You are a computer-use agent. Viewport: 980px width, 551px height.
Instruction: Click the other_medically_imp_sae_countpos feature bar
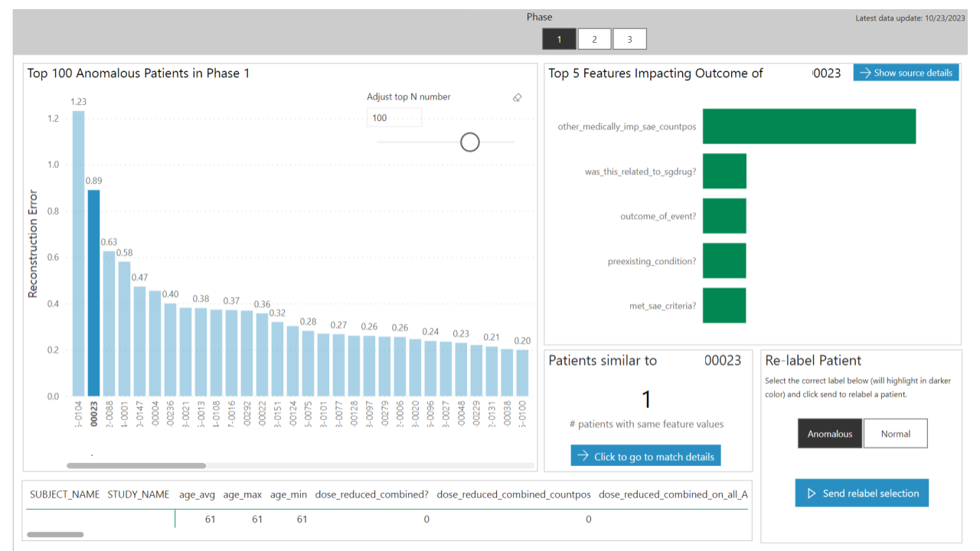click(x=808, y=126)
